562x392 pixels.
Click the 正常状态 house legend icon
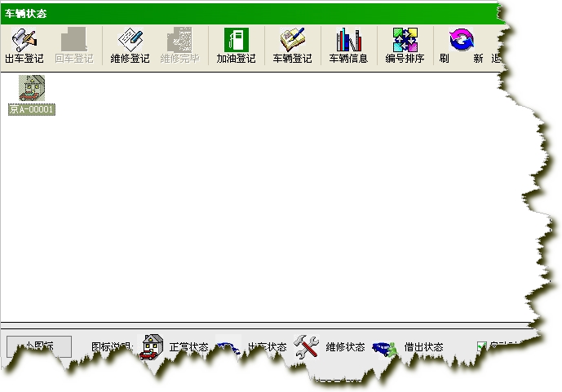point(152,346)
